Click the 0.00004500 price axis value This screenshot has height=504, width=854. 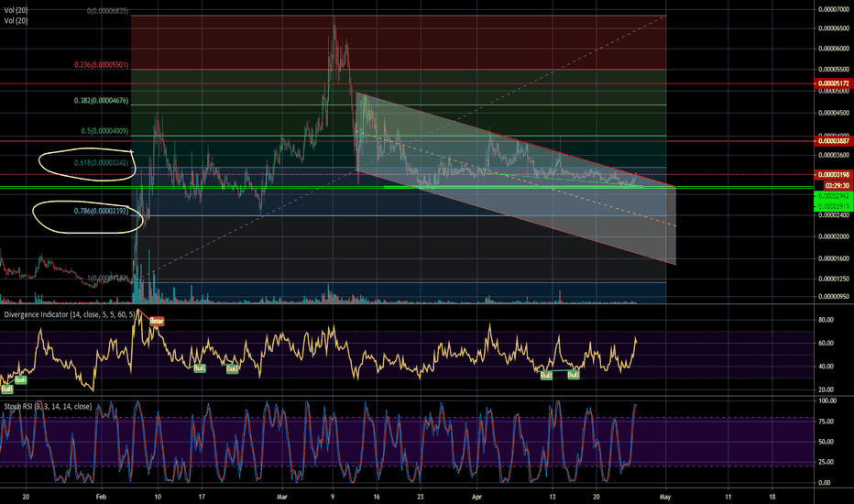pyautogui.click(x=833, y=114)
